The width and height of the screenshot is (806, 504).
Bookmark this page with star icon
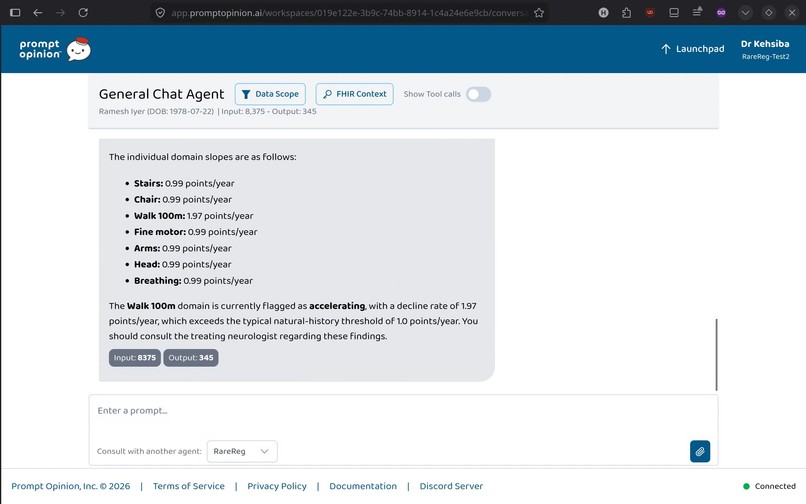coord(539,13)
